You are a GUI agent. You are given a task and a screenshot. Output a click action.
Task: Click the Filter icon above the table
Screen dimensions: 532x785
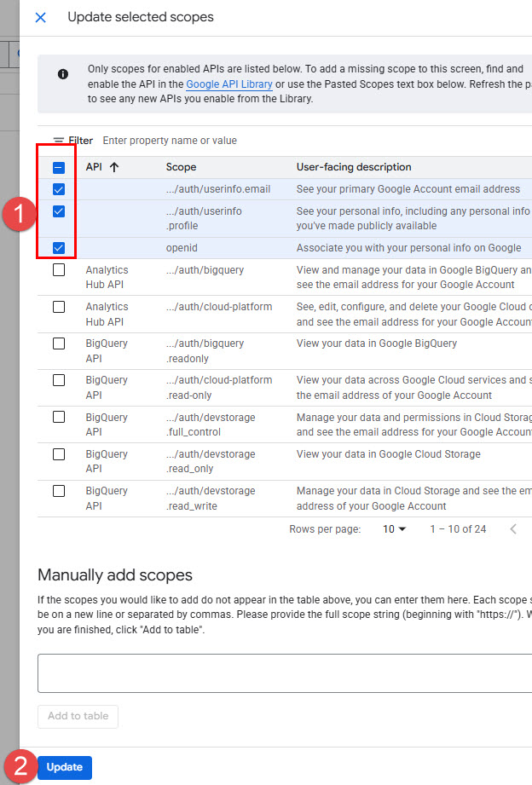point(59,141)
